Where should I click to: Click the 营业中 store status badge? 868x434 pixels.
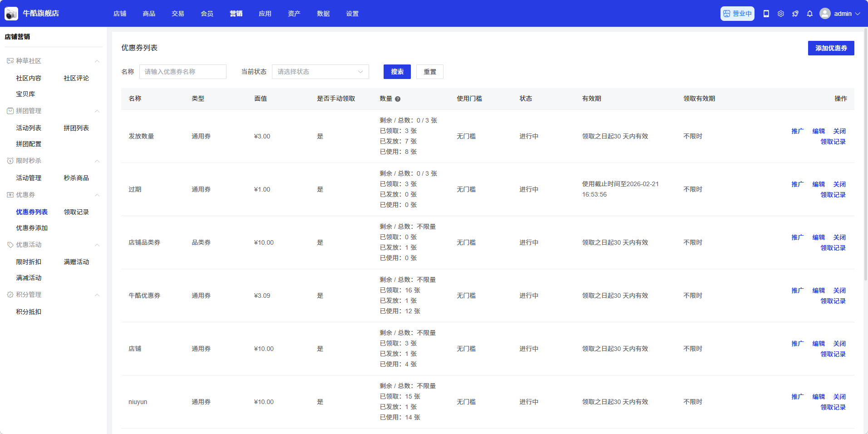[x=737, y=14]
